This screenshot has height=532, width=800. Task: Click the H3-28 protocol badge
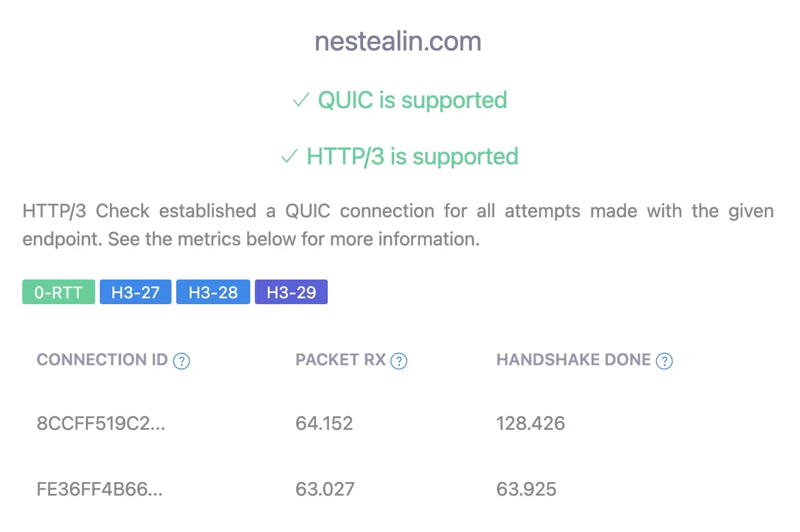tap(213, 292)
